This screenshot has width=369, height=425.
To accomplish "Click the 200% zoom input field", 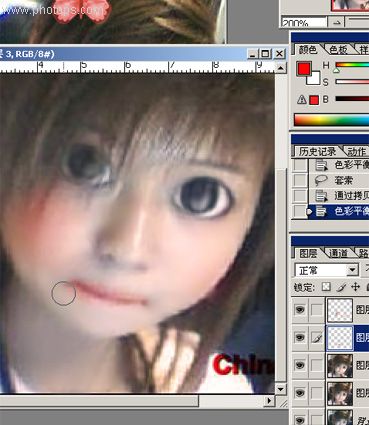I will pyautogui.click(x=304, y=22).
